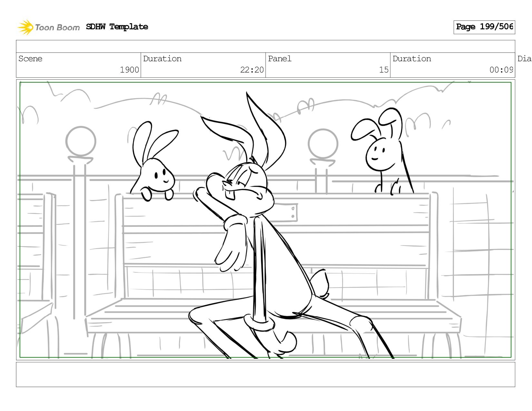Click the panel duration value 00:09
532x411 pixels.
(x=501, y=70)
